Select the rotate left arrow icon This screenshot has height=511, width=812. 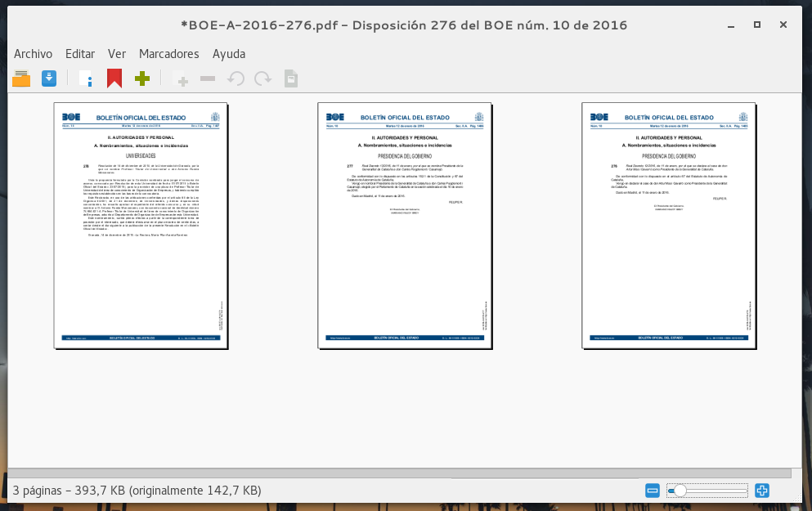(x=236, y=78)
